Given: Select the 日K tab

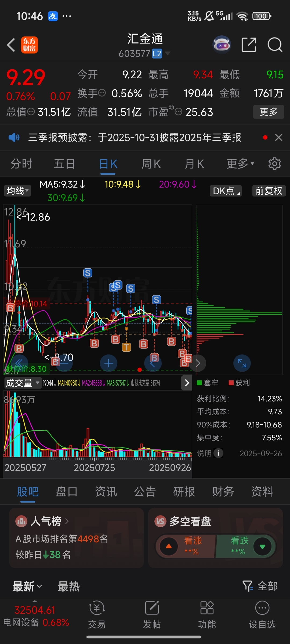Looking at the screenshot, I should [108, 164].
